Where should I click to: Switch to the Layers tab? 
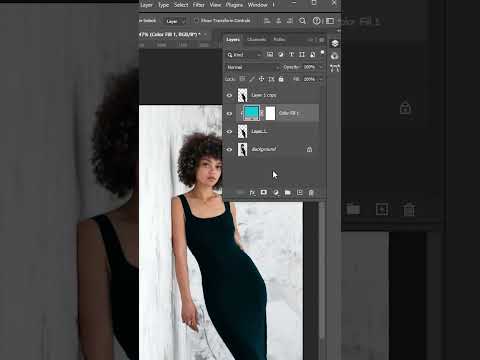[233, 39]
